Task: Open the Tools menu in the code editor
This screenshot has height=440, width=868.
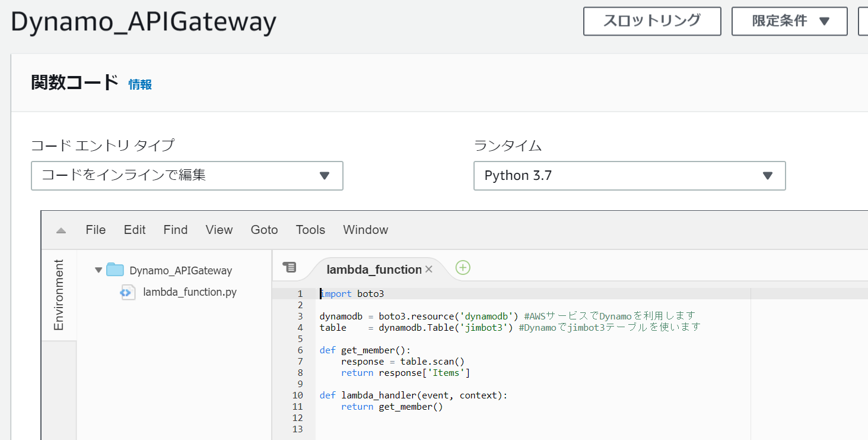Action: 310,230
